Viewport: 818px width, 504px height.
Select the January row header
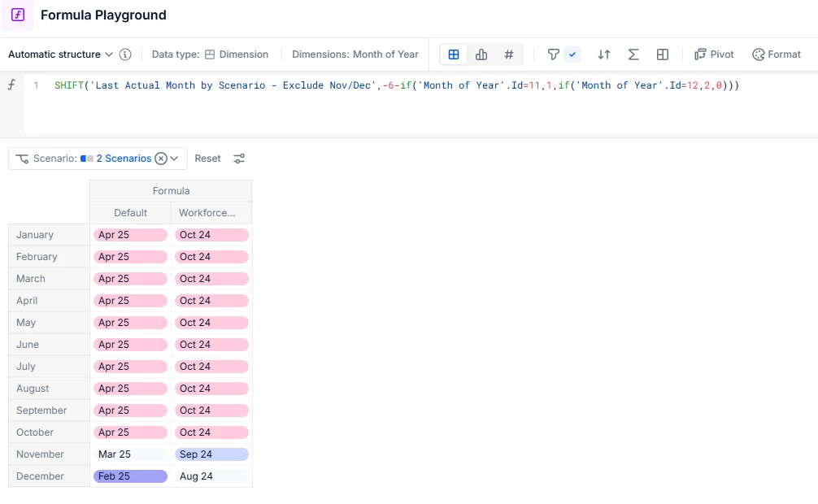coord(49,235)
